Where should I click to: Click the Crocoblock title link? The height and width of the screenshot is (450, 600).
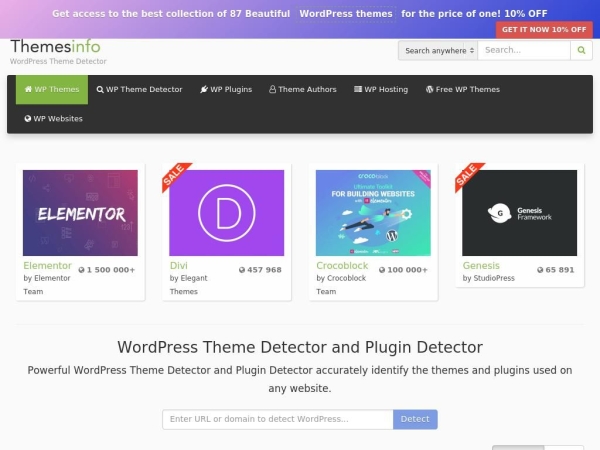click(x=342, y=266)
